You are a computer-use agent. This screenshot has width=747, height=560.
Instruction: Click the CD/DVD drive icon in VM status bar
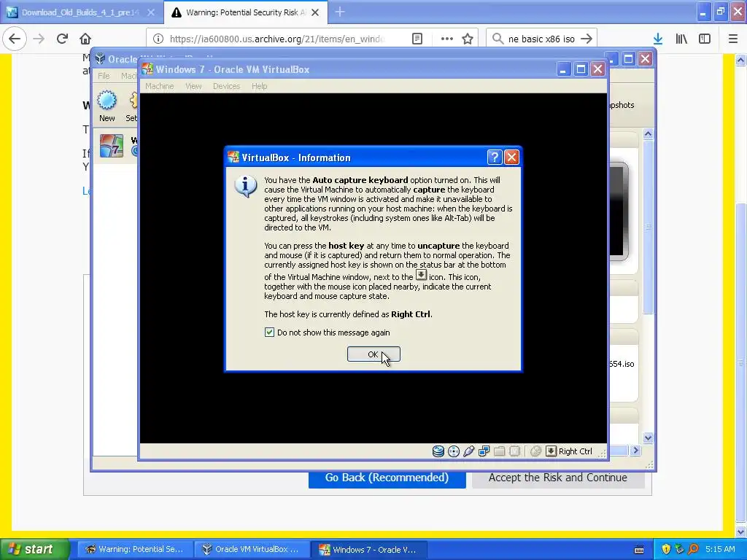pos(454,451)
